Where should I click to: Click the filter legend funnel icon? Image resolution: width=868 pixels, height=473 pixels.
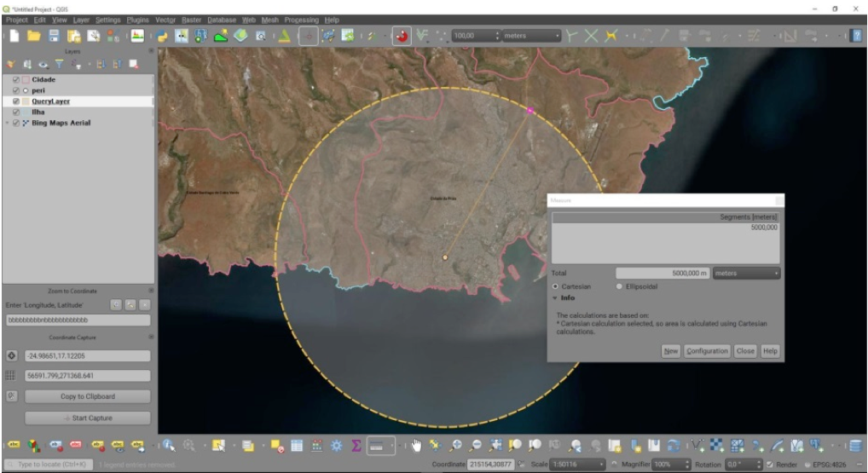pyautogui.click(x=61, y=64)
